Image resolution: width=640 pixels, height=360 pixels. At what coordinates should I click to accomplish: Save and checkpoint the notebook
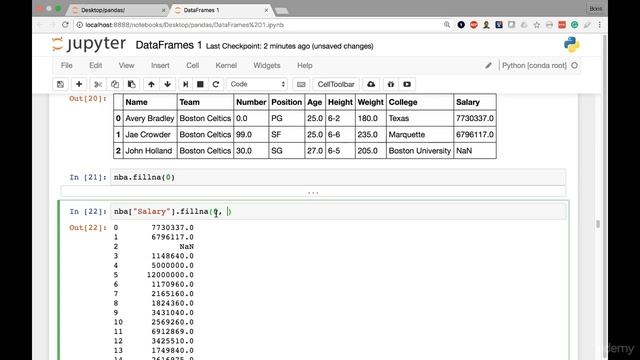pos(60,84)
